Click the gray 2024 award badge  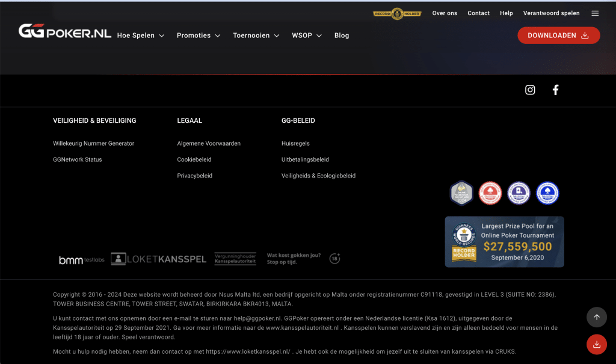click(x=461, y=193)
